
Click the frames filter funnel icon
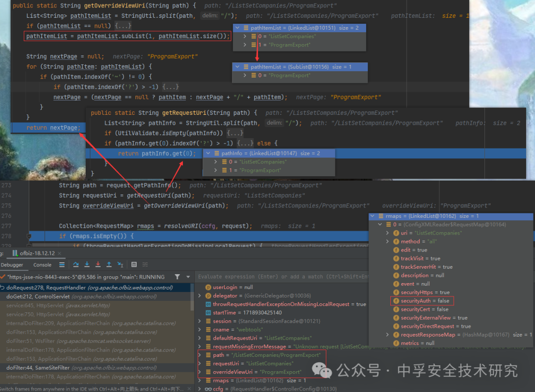[177, 277]
